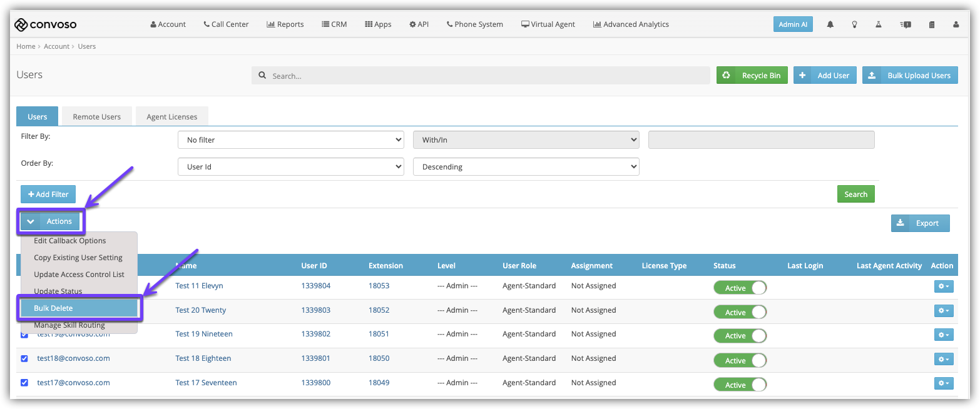Toggle Active status for Test 20 Twenty
Viewport: 980px width, 409px height.
[740, 311]
